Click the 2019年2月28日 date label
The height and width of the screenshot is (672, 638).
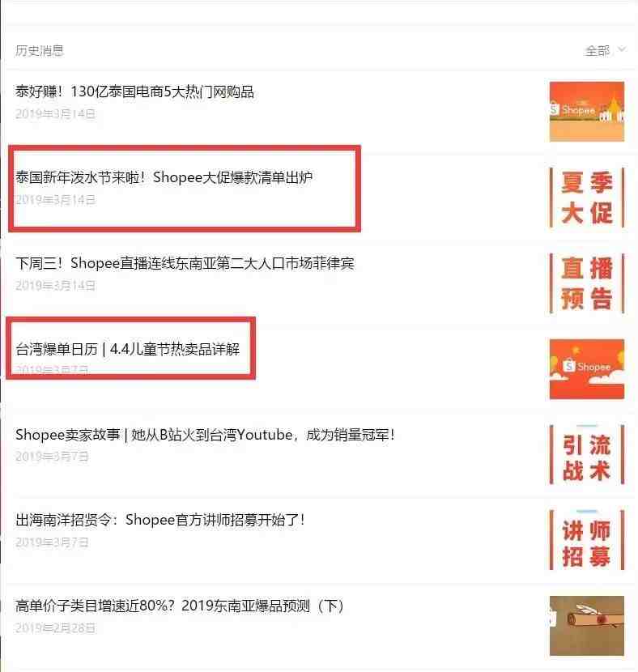(x=55, y=627)
